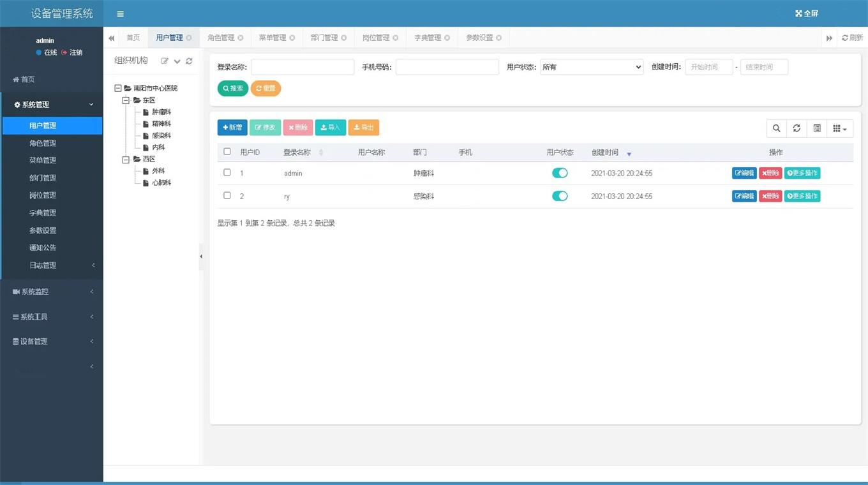Image resolution: width=868 pixels, height=485 pixels.
Task: Click the 结束时间 date field
Action: click(764, 67)
